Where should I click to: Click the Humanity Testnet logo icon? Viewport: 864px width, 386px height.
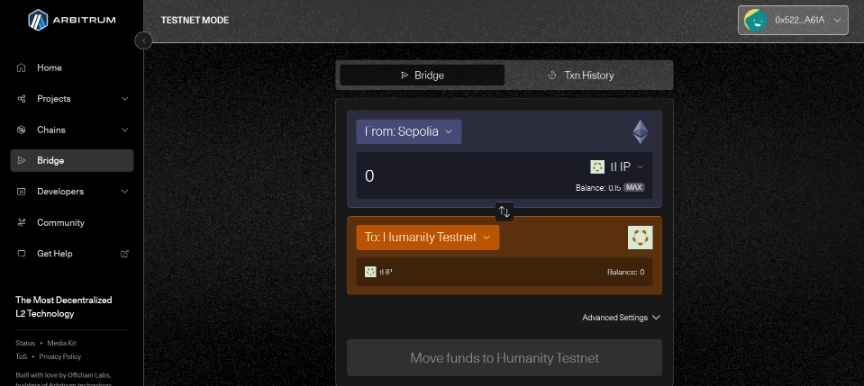point(640,237)
